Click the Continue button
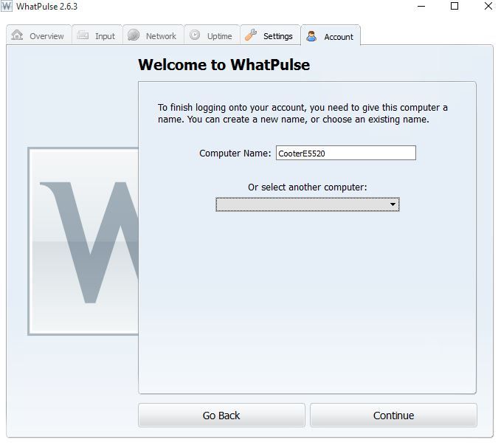This screenshot has width=501, height=448. pos(393,415)
